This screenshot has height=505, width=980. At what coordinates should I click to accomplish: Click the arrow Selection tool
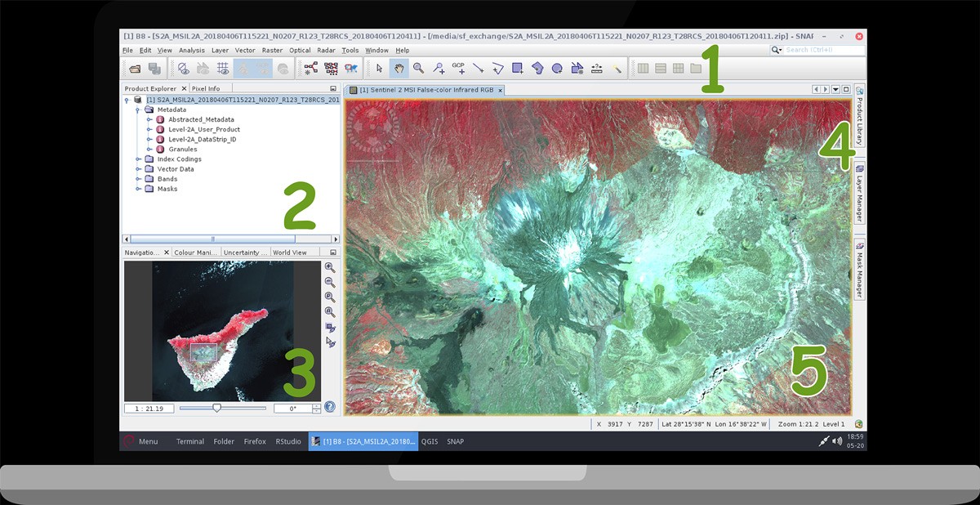click(379, 69)
